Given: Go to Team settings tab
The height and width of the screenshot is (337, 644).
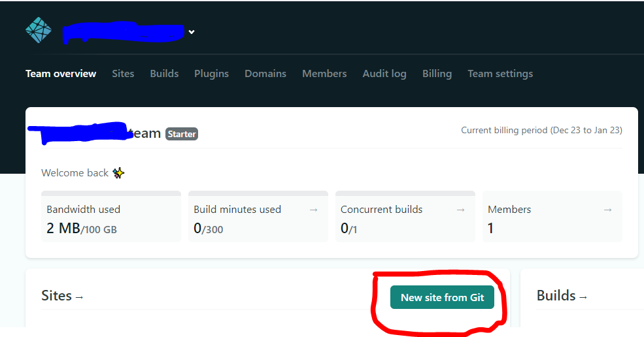Looking at the screenshot, I should tap(500, 74).
